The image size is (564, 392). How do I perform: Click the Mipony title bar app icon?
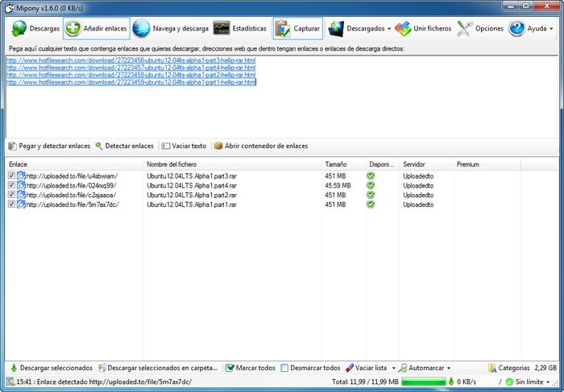point(10,7)
